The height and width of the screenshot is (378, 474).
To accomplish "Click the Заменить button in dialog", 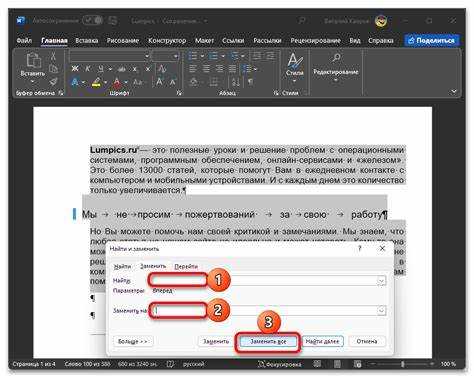I will pos(216,341).
